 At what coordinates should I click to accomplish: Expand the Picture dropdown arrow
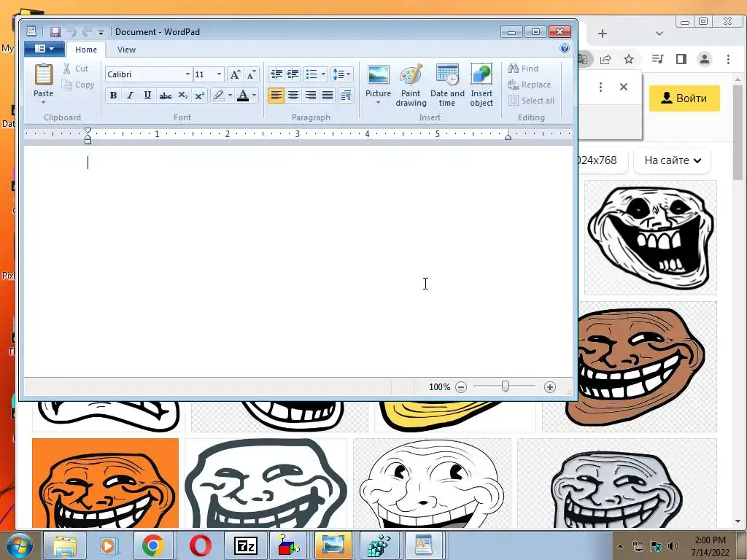click(379, 102)
